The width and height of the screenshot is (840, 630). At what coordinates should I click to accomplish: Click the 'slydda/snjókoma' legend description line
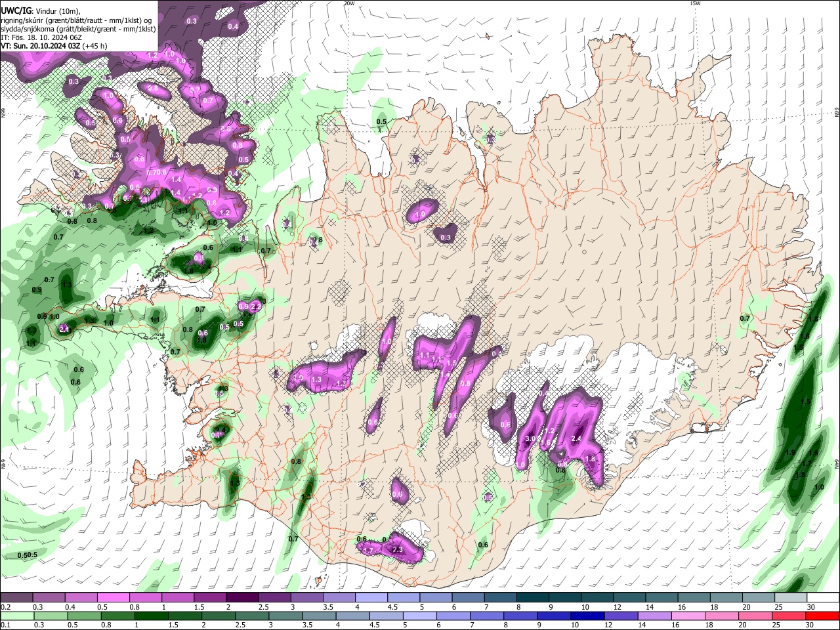[78, 29]
